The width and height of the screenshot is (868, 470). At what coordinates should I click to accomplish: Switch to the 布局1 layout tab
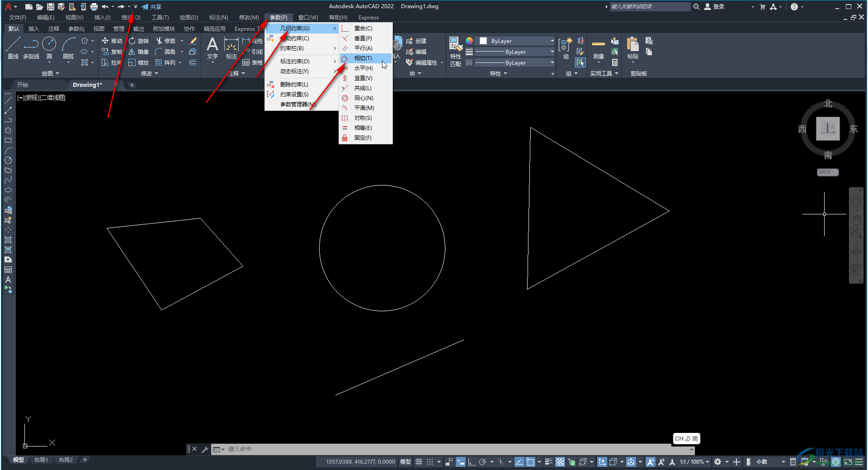(41, 460)
